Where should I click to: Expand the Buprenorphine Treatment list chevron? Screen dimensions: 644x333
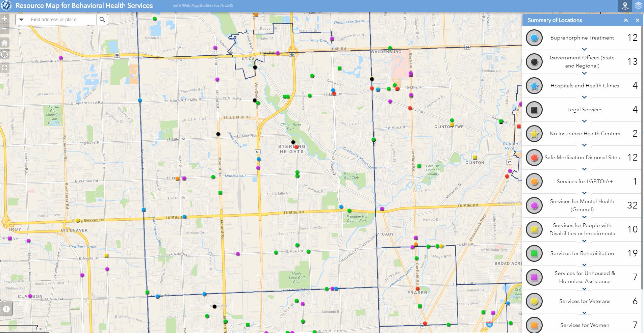[585, 49]
